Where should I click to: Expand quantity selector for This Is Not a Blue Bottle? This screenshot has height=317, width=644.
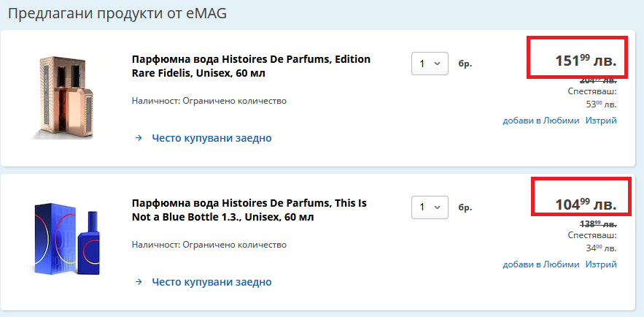click(429, 207)
